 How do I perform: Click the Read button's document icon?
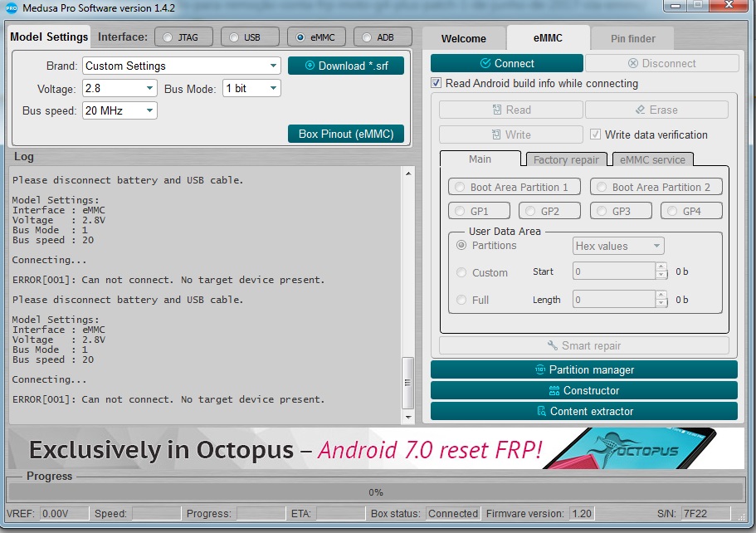click(x=497, y=110)
